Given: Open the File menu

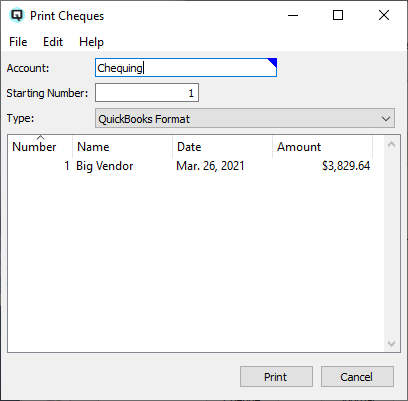Looking at the screenshot, I should click(x=18, y=42).
